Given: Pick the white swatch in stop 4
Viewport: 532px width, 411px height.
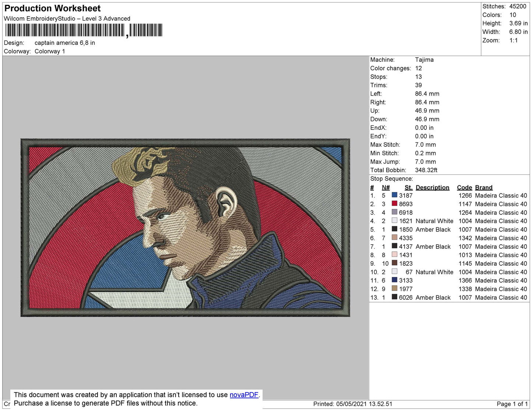Looking at the screenshot, I should [x=394, y=220].
